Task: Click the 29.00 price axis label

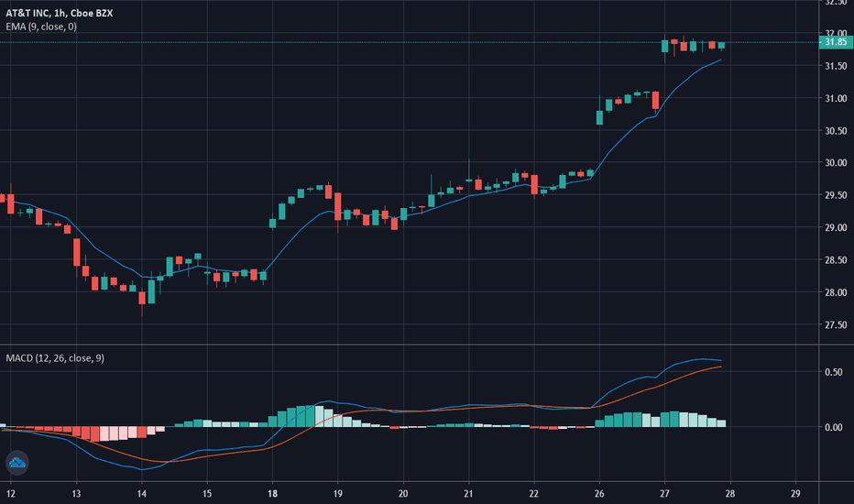Action: 836,228
